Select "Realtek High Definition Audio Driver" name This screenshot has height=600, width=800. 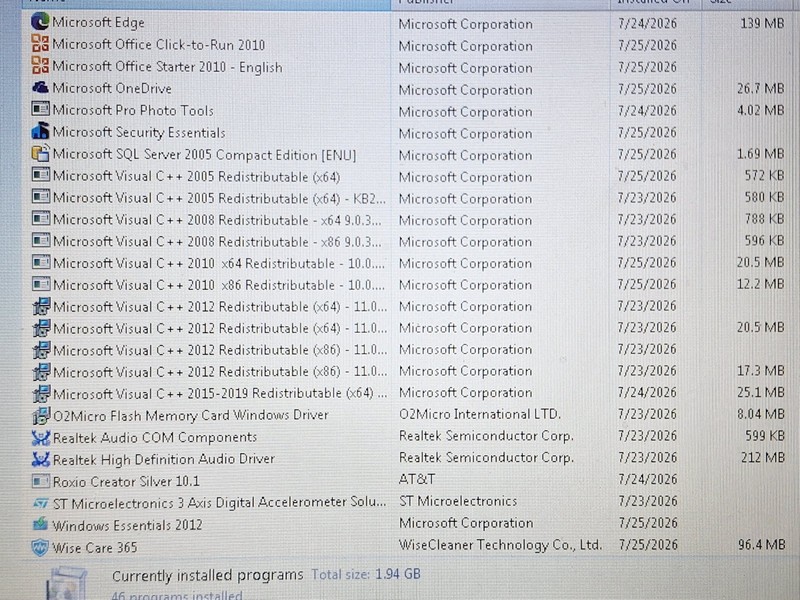coord(164,459)
